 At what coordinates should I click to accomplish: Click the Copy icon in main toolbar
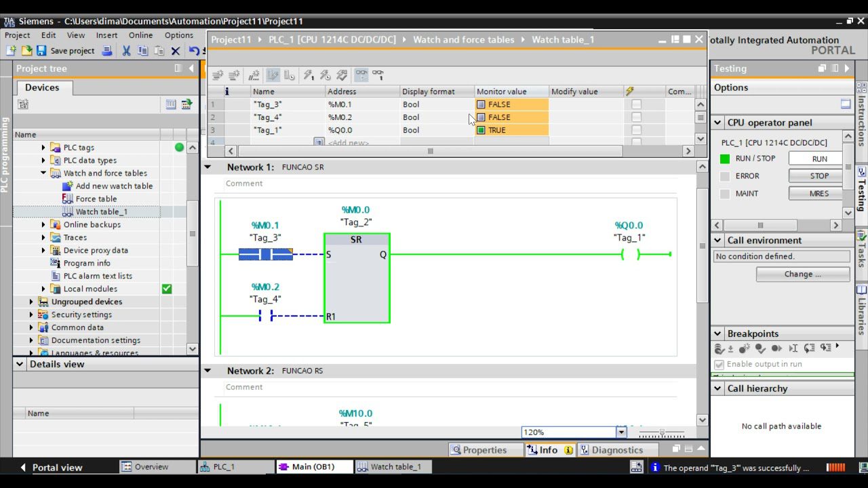[142, 51]
